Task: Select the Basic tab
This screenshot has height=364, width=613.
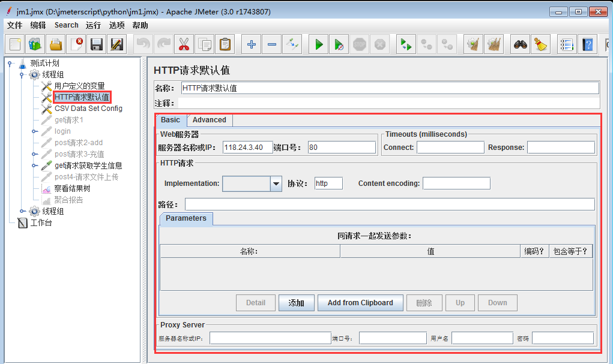Action: (x=171, y=120)
